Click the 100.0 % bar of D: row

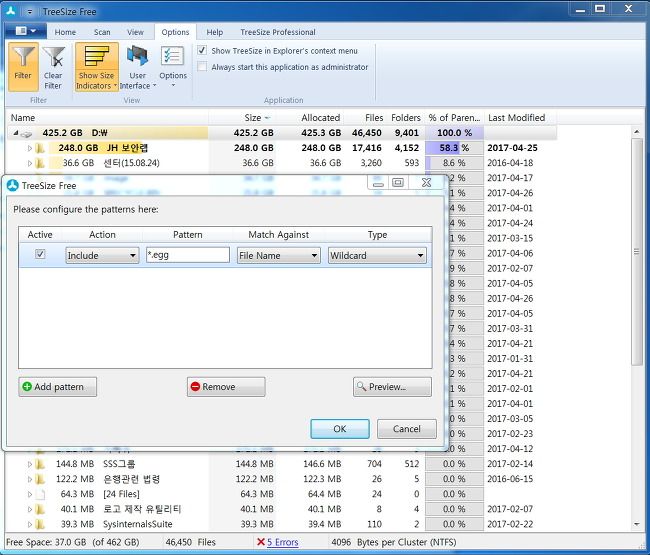point(454,133)
